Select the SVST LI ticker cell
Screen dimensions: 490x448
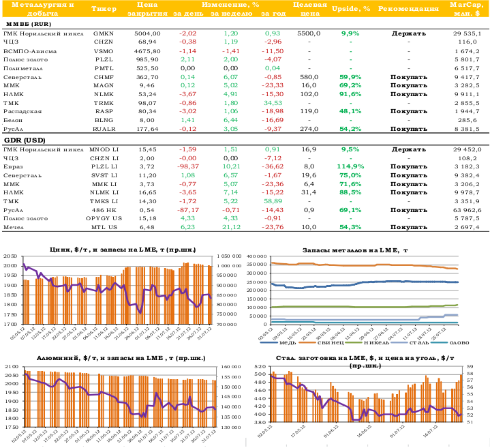click(105, 175)
